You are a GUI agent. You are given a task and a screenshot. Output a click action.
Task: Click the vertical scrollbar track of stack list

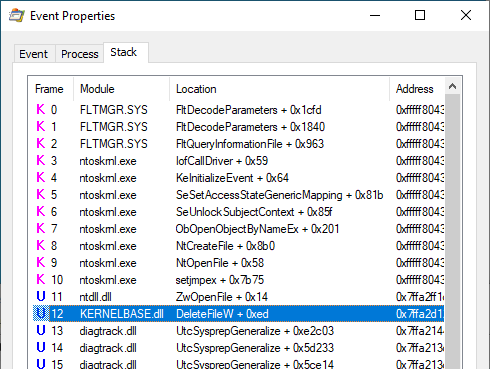[452, 232]
